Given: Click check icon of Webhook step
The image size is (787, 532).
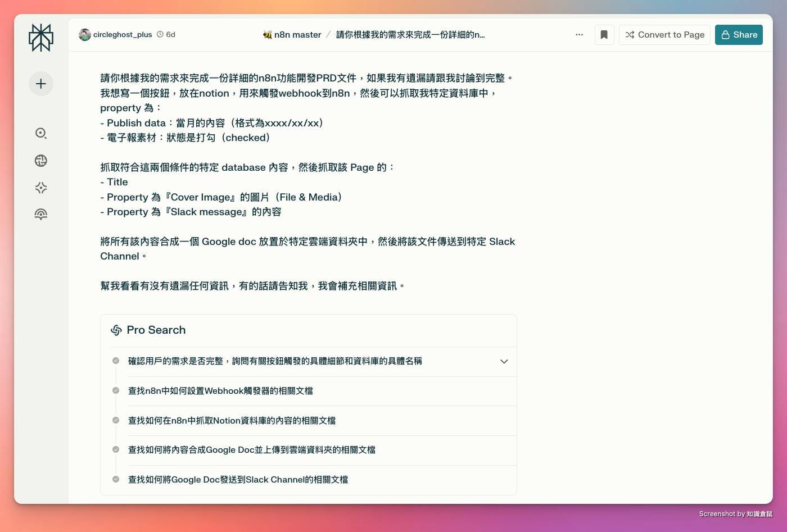Looking at the screenshot, I should click(x=116, y=390).
